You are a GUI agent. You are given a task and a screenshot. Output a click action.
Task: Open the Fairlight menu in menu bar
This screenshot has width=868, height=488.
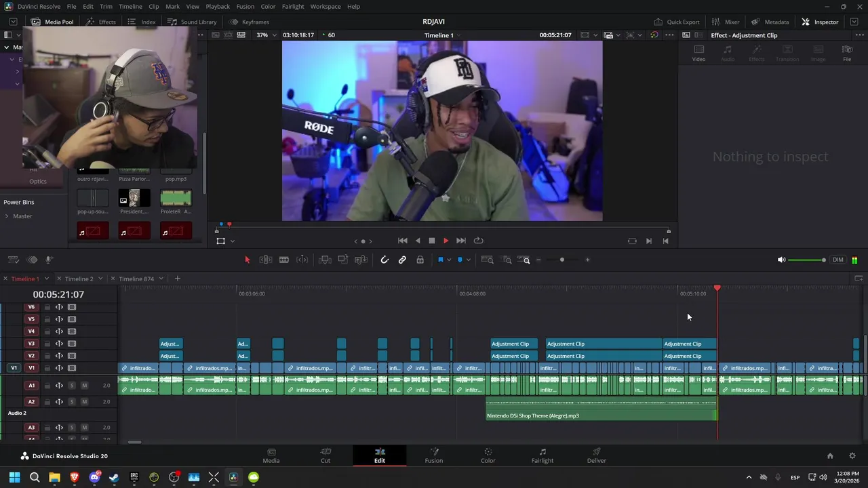pyautogui.click(x=293, y=6)
